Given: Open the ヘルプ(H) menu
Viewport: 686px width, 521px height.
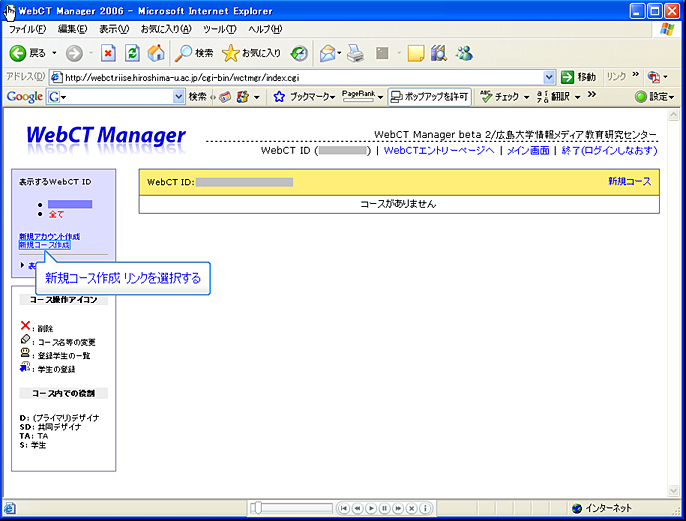Looking at the screenshot, I should pyautogui.click(x=265, y=29).
